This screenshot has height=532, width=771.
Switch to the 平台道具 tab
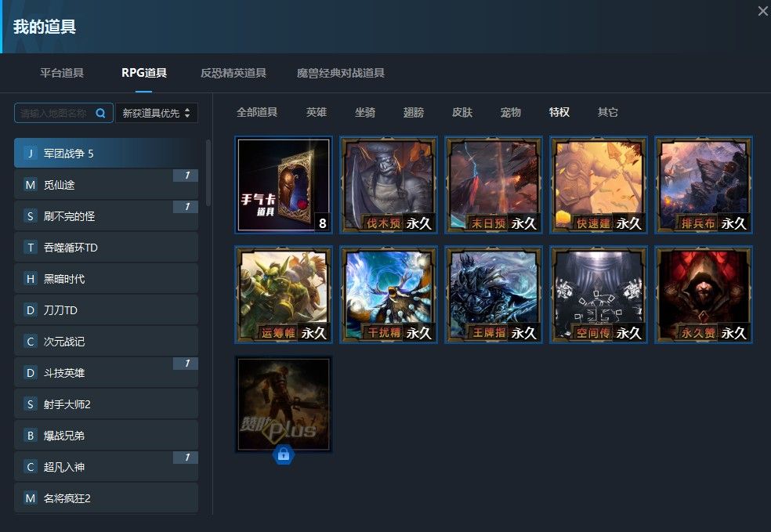tap(62, 73)
